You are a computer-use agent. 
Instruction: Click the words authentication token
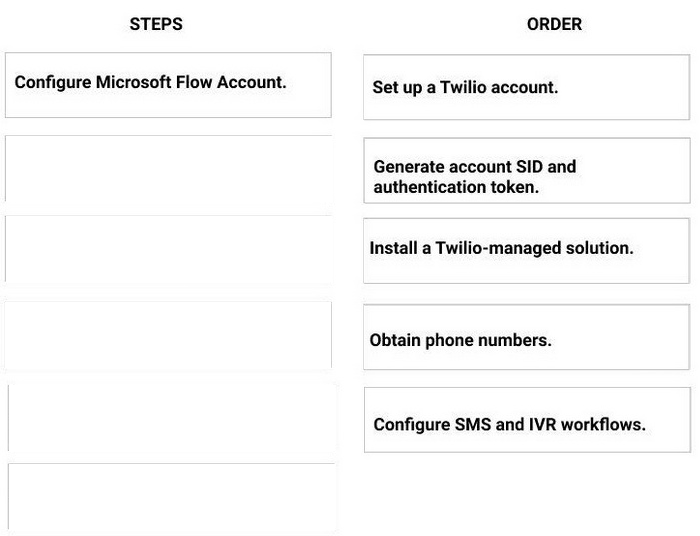pos(456,187)
